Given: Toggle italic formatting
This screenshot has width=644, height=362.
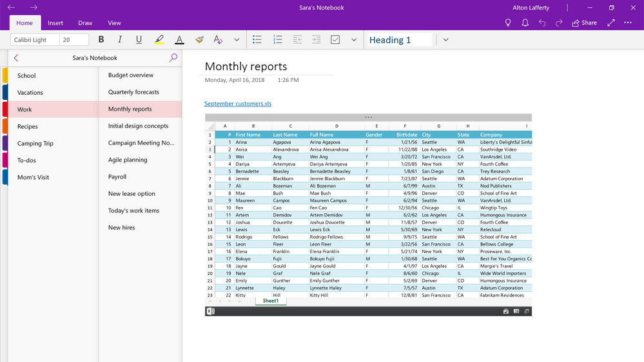Looking at the screenshot, I should [120, 39].
